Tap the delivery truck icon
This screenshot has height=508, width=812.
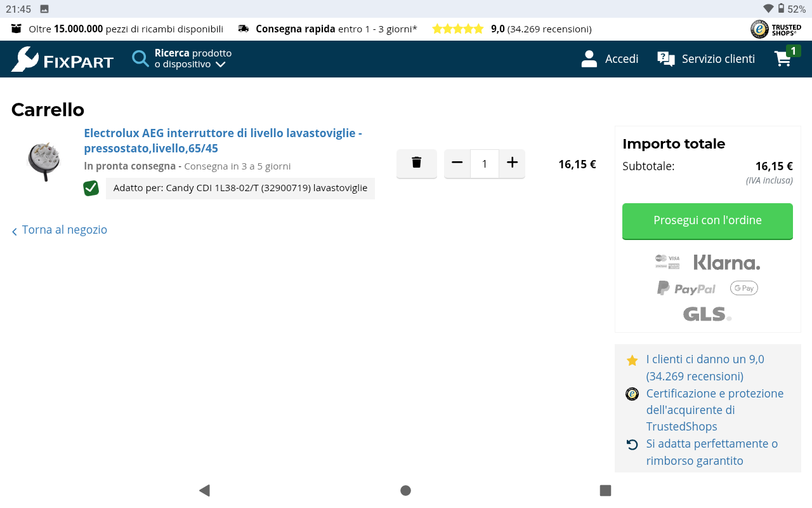pyautogui.click(x=244, y=29)
